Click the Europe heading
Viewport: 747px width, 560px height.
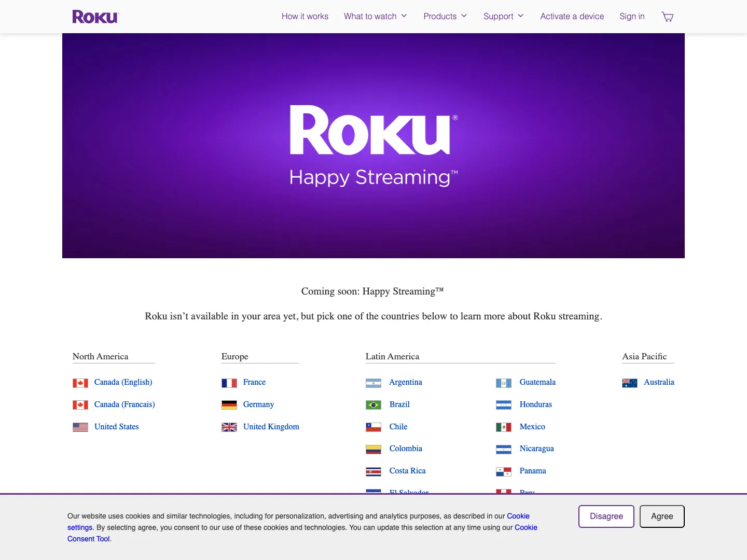(235, 356)
